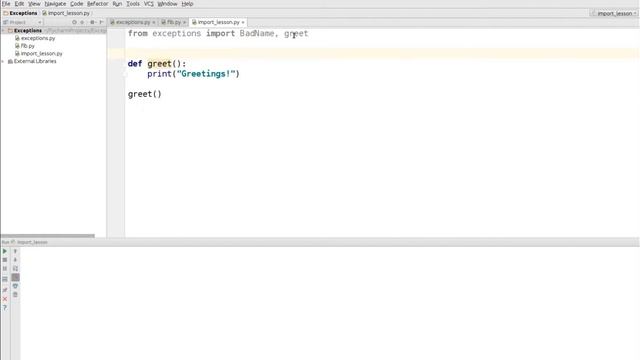The image size is (640, 360).
Task: Click the dump threads icon in Run panel
Action: pyautogui.click(x=5, y=279)
